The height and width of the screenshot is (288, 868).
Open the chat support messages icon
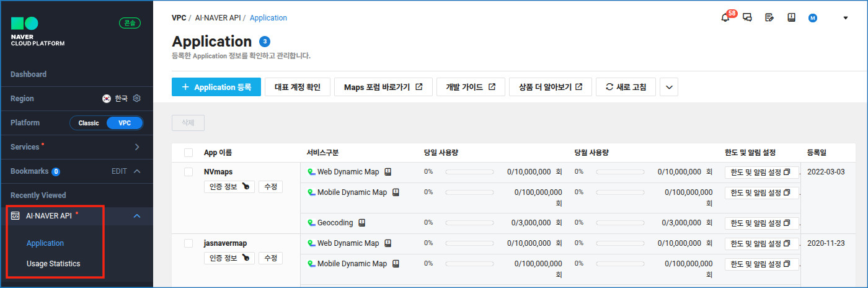tap(748, 17)
